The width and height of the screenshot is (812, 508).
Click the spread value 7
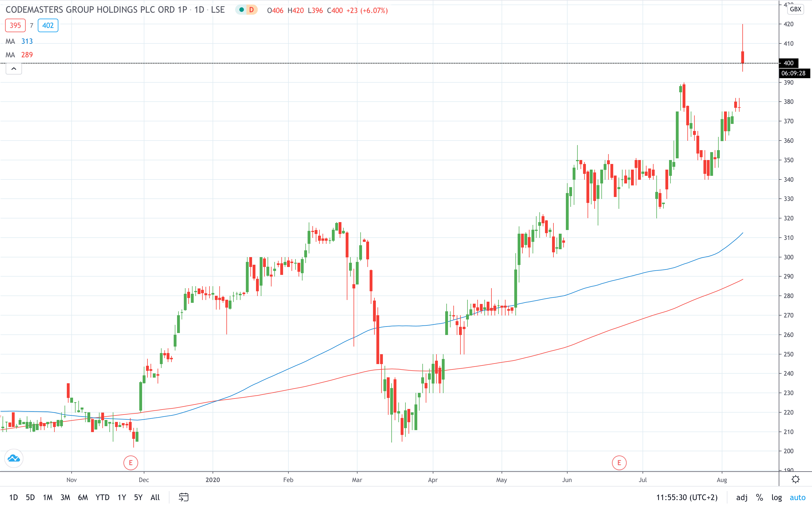[x=32, y=25]
